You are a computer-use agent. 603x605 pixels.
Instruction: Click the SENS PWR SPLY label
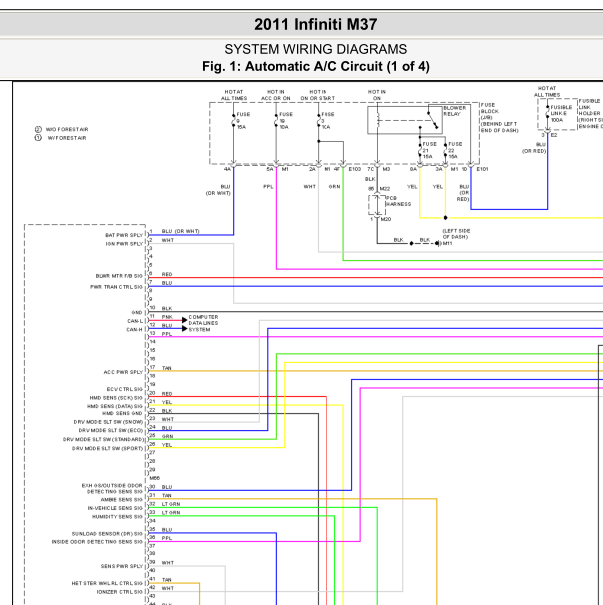[122, 566]
